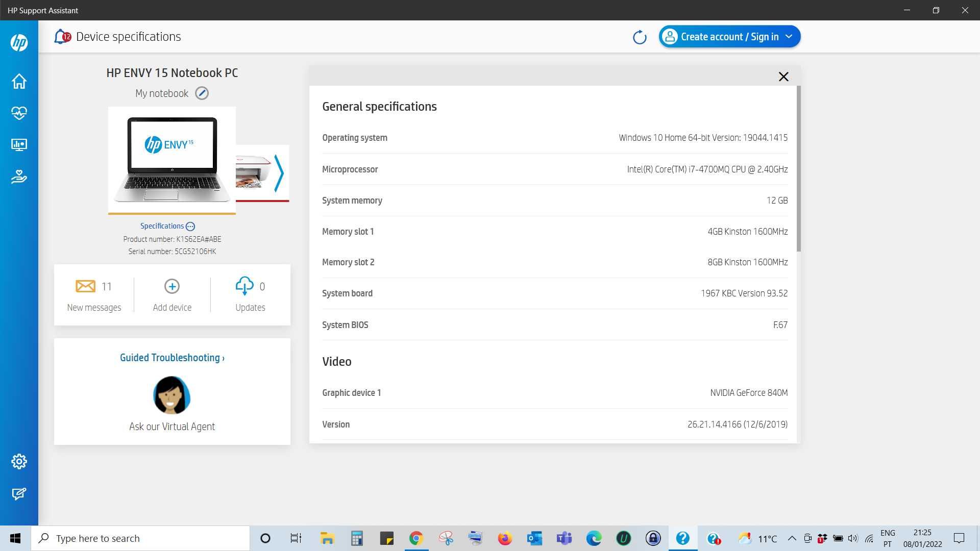Viewport: 980px width, 551px height.
Task: Click the HP ENVY 15 Notebook PC title
Action: coord(172,73)
